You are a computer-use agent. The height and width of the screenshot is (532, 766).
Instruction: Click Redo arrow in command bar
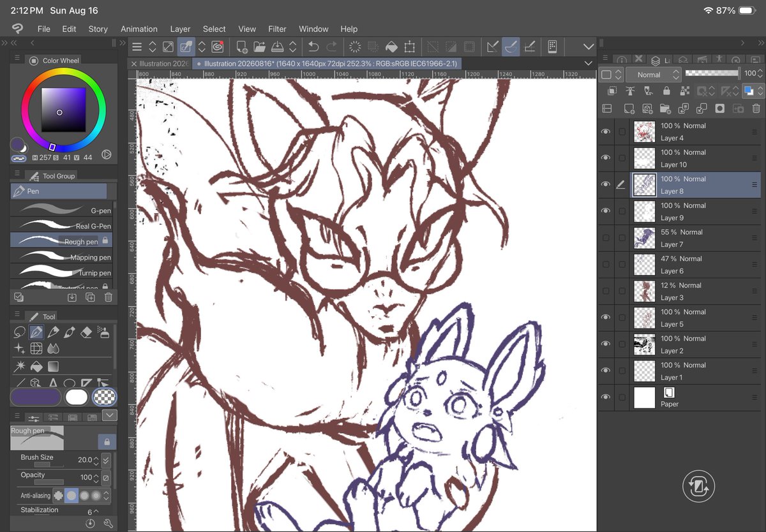coord(331,47)
